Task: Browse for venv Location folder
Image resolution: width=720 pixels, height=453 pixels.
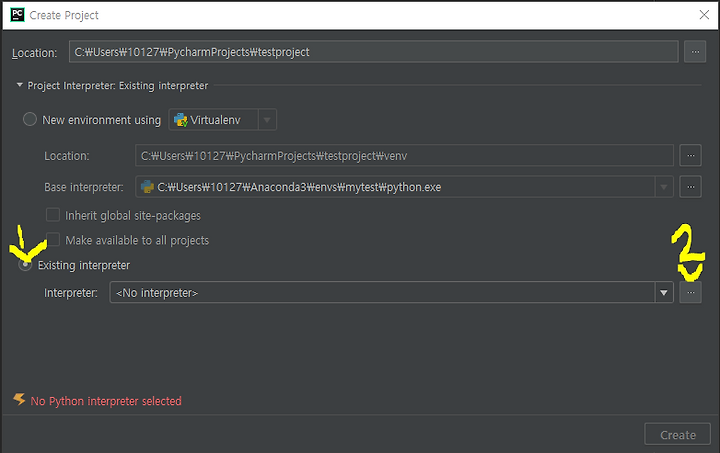Action: 690,156
